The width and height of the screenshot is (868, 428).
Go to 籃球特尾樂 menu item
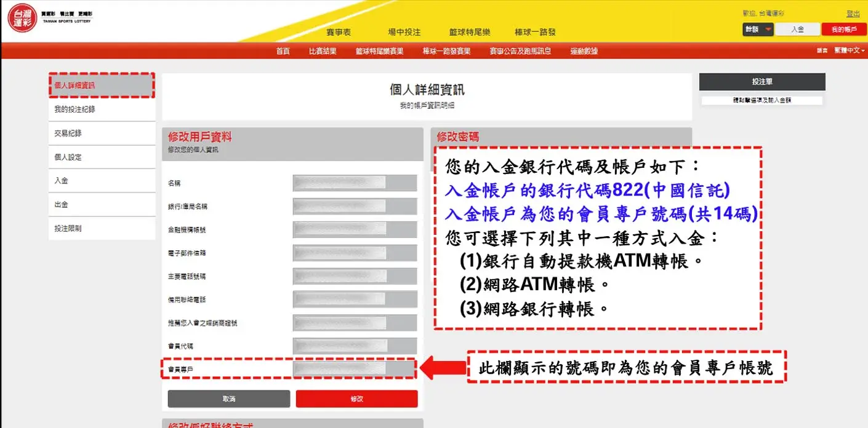[470, 33]
